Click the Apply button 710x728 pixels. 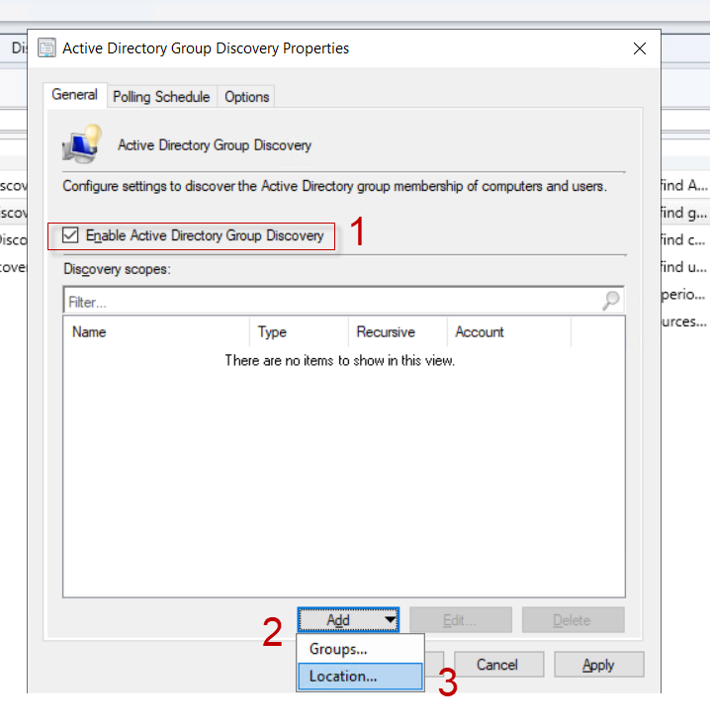point(598,665)
